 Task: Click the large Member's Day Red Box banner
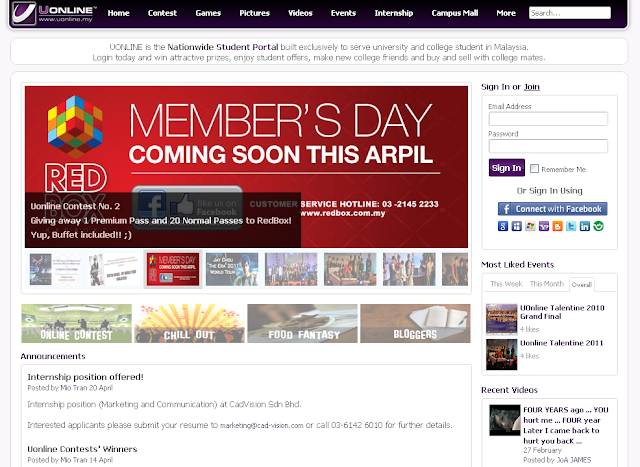[x=246, y=167]
